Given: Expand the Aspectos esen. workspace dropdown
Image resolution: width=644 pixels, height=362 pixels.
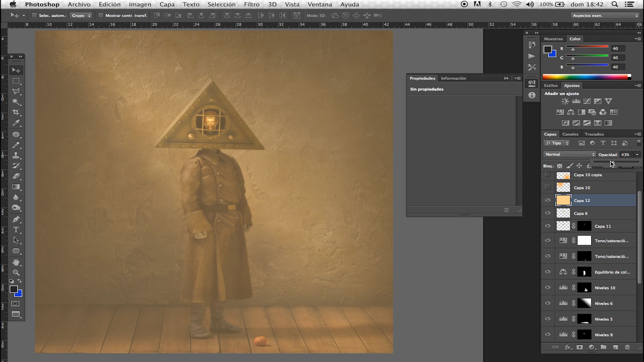Looking at the screenshot, I should [x=605, y=15].
